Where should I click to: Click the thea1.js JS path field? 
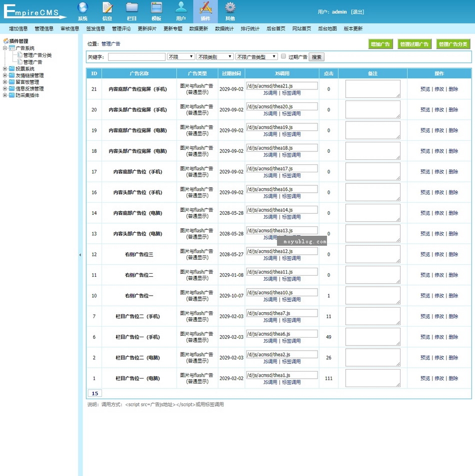282,375
